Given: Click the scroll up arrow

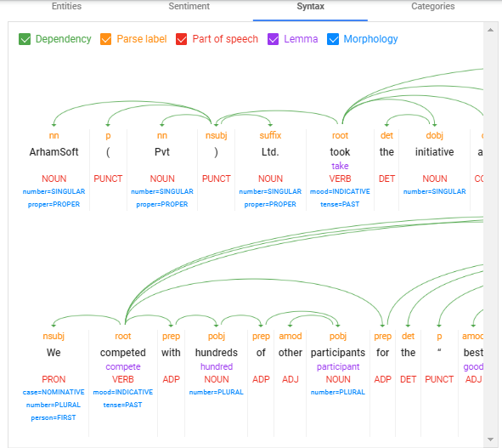Looking at the screenshot, I should point(490,30).
